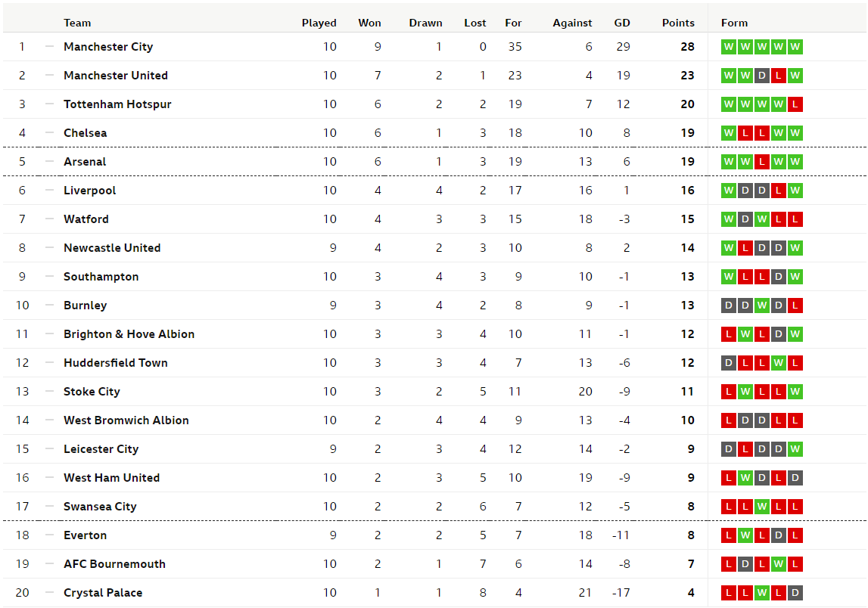Click Manchester United's red L form badge
Screen dimensions: 868x608
[778, 76]
